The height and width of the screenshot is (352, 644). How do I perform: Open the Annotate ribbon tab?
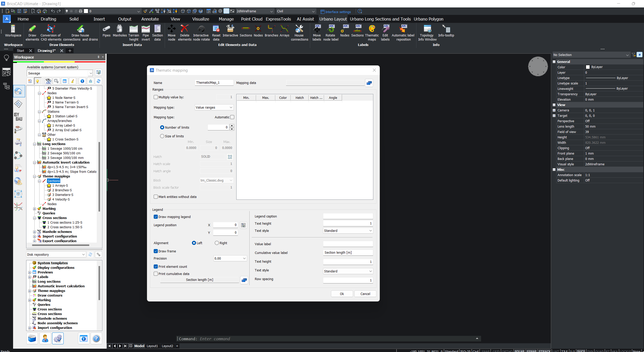point(150,19)
